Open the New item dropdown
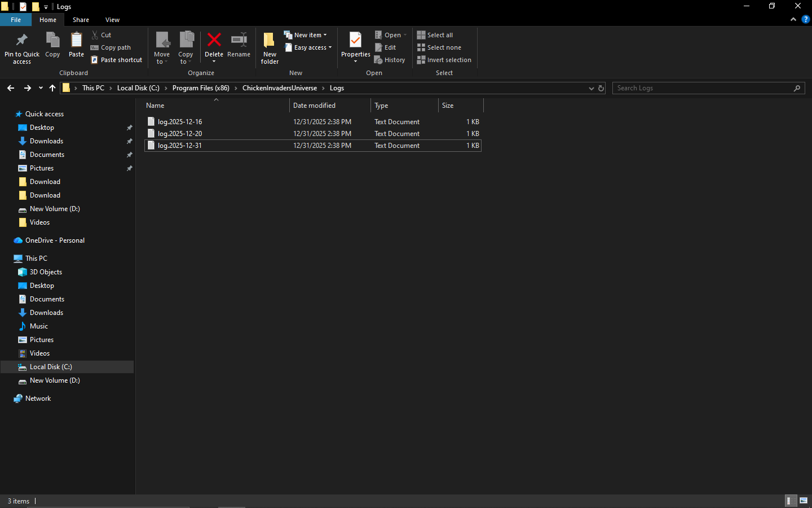This screenshot has height=508, width=812. pos(305,35)
